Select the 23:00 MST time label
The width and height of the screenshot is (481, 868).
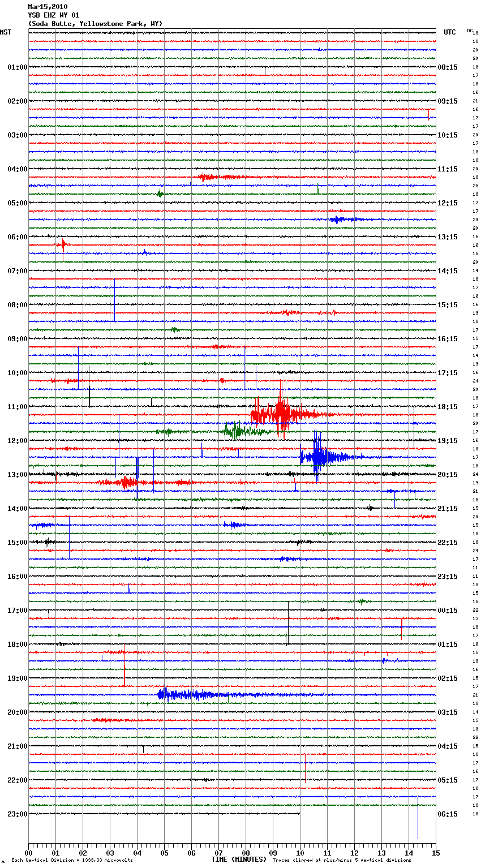point(18,814)
